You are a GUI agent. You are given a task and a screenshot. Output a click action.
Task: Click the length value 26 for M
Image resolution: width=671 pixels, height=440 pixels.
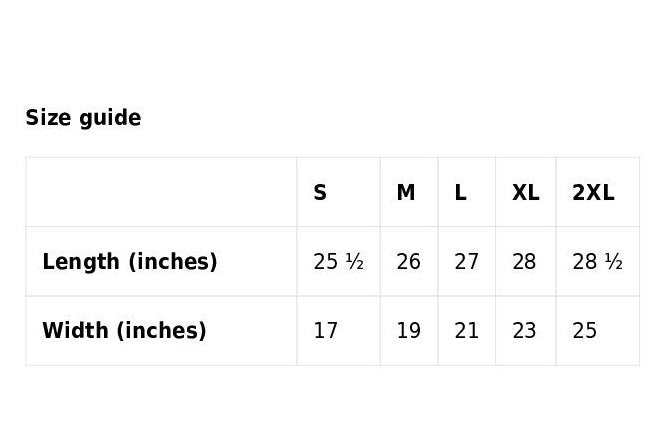pyautogui.click(x=409, y=262)
